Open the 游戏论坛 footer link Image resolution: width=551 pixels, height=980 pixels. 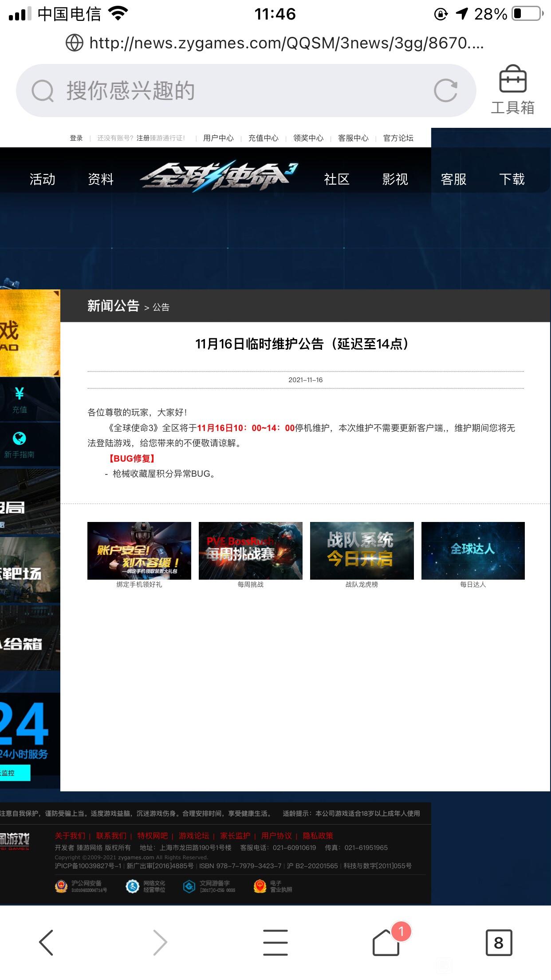pos(194,836)
